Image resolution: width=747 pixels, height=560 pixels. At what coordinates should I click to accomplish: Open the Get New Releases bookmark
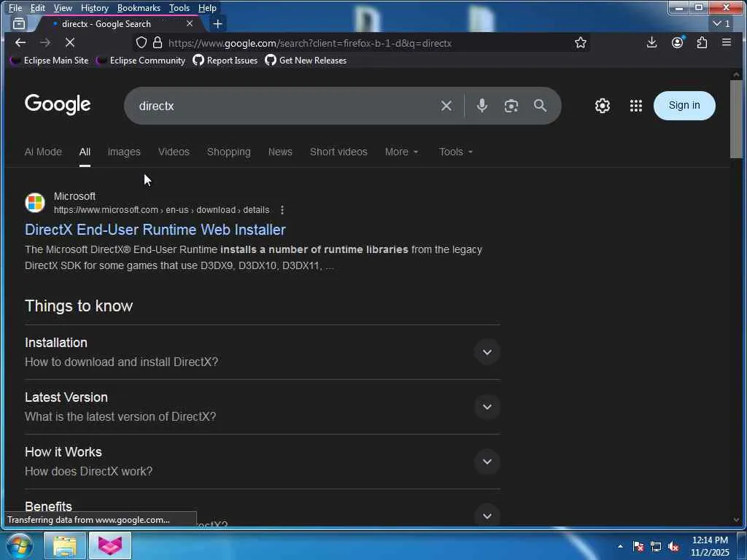click(x=306, y=61)
